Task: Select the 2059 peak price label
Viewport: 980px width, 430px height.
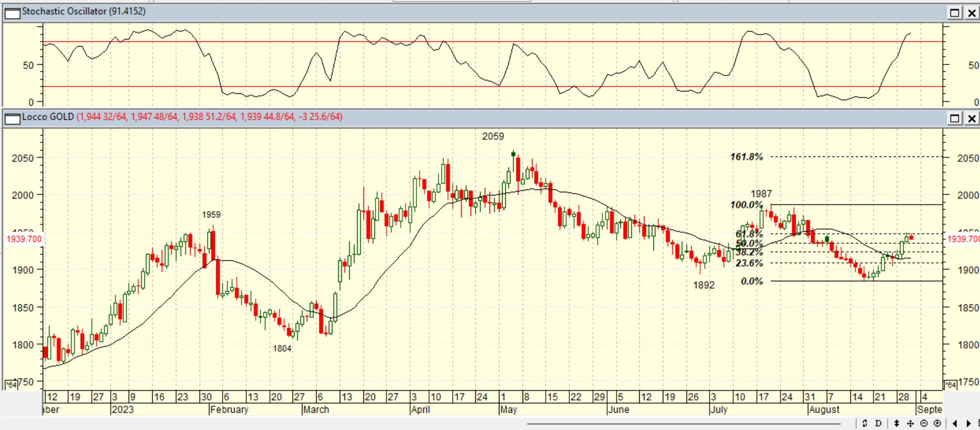Action: 493,137
